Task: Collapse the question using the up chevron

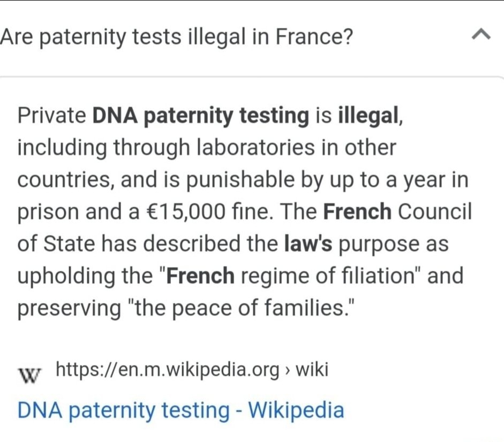Action: click(481, 34)
